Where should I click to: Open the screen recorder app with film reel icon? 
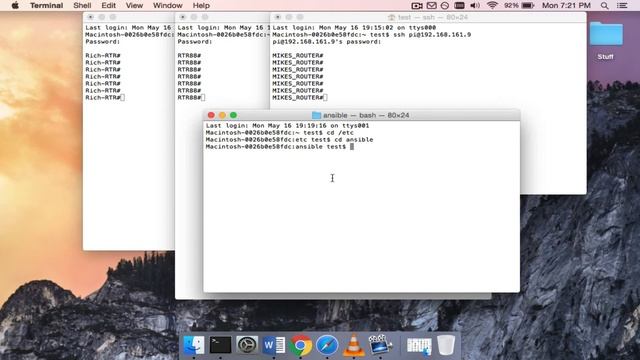coord(380,344)
